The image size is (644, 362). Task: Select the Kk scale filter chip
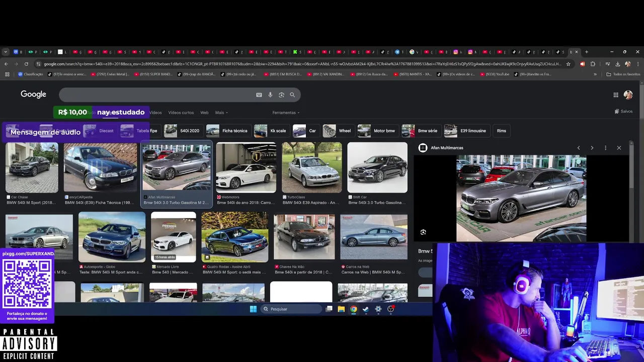click(x=271, y=131)
